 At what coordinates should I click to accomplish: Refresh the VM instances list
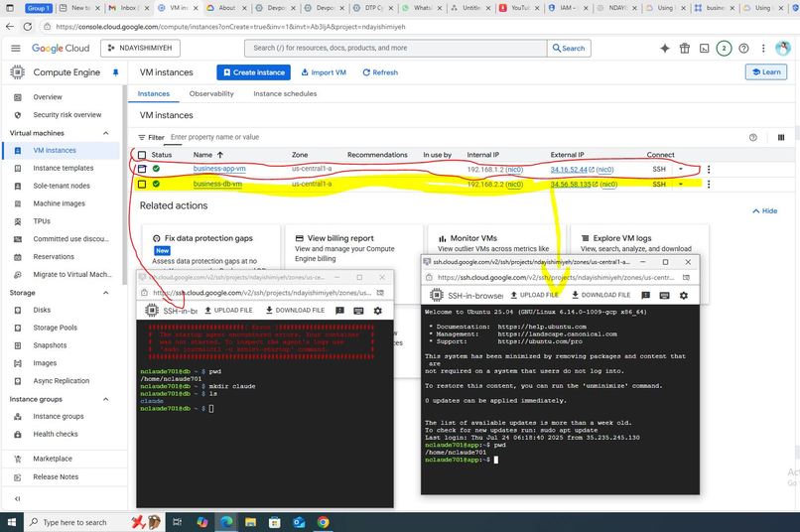click(x=380, y=72)
